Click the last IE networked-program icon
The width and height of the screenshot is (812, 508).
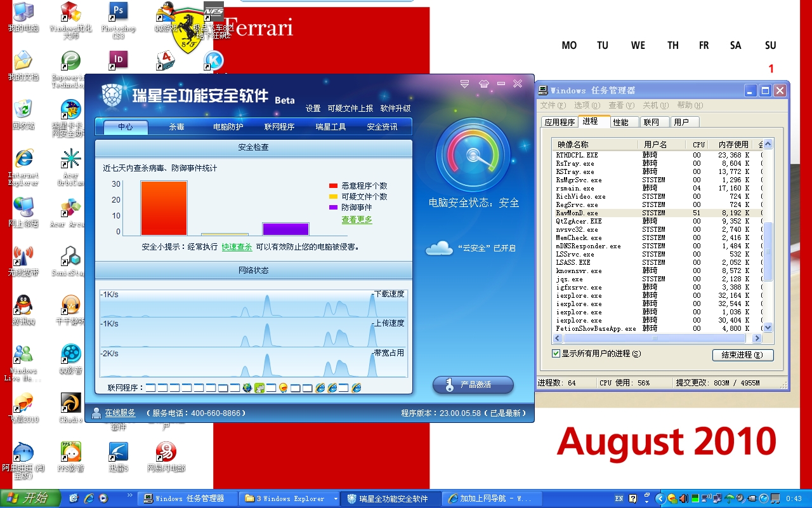pyautogui.click(x=357, y=387)
